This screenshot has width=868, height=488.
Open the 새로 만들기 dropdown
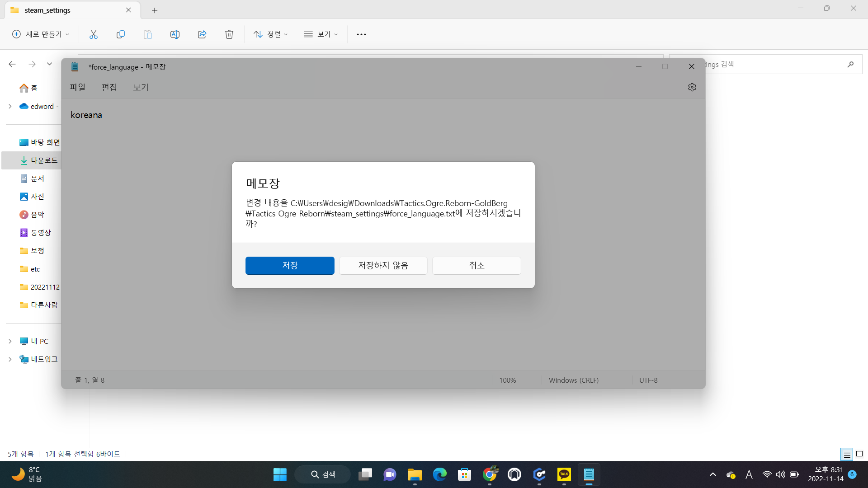click(x=41, y=34)
